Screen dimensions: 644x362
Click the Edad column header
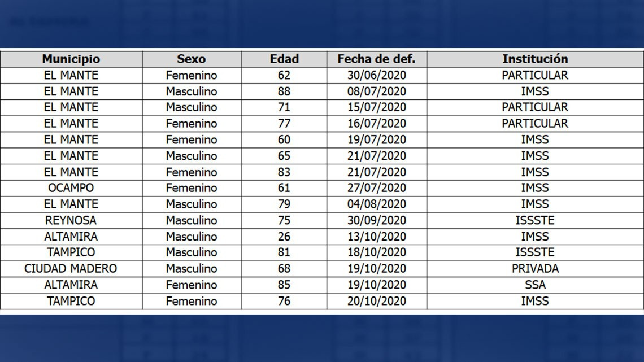pyautogui.click(x=284, y=59)
